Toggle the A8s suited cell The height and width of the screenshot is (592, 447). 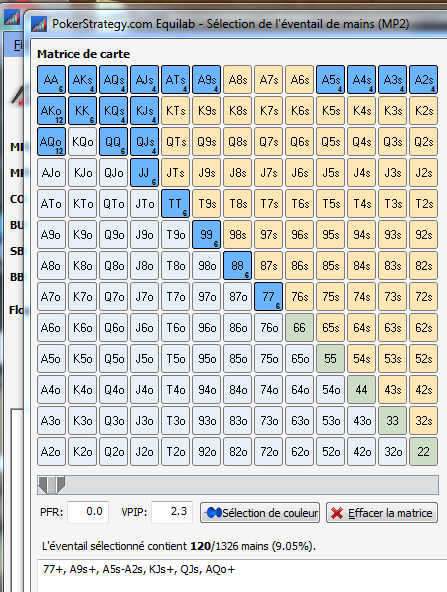[x=237, y=80]
